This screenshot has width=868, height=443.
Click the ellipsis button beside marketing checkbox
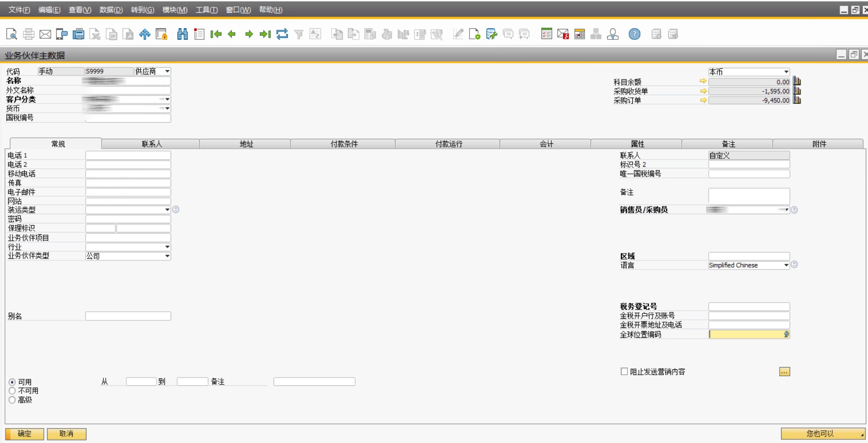click(784, 372)
